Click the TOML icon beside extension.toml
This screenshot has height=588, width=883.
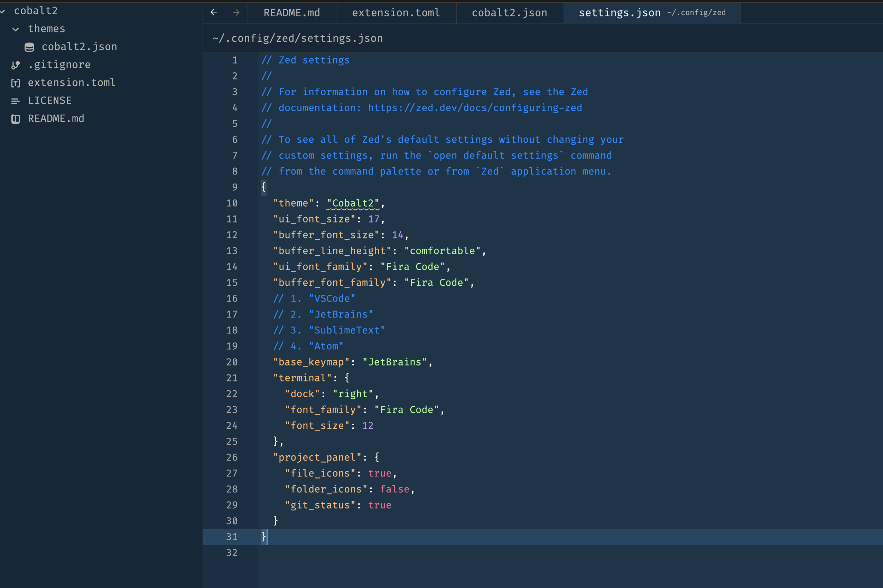[16, 83]
